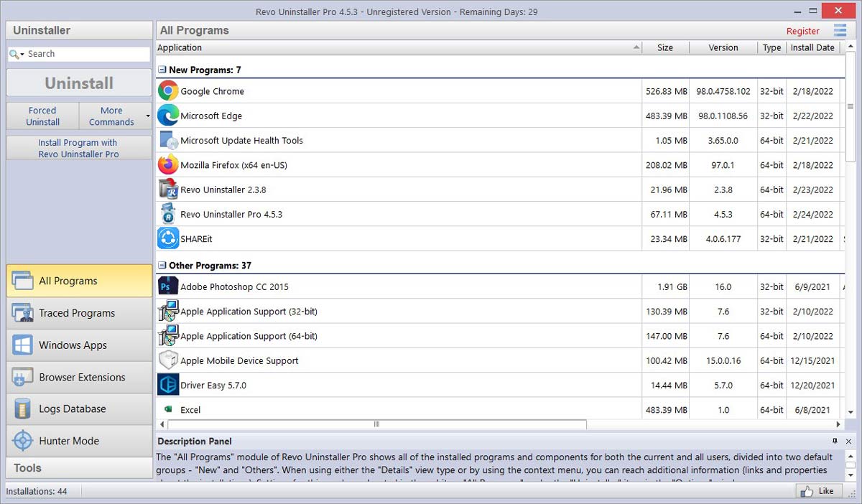Image resolution: width=862 pixels, height=504 pixels.
Task: Select the Driver Easy 5.7.0 name
Action: click(213, 385)
